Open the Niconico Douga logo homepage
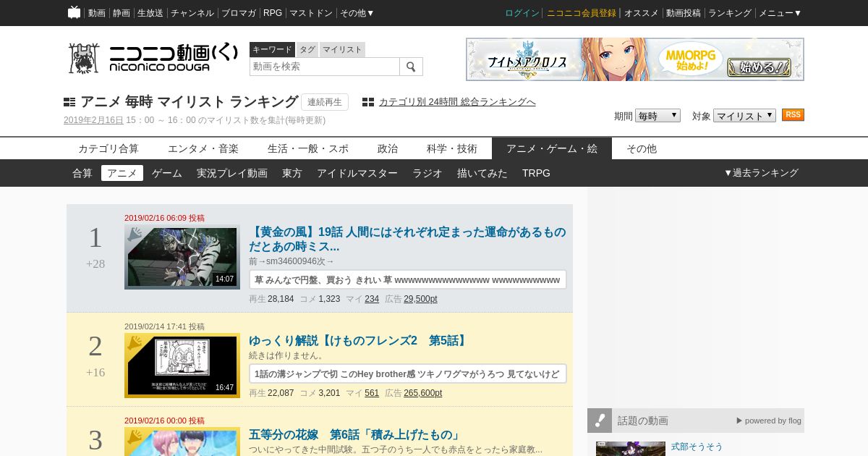 (153, 58)
